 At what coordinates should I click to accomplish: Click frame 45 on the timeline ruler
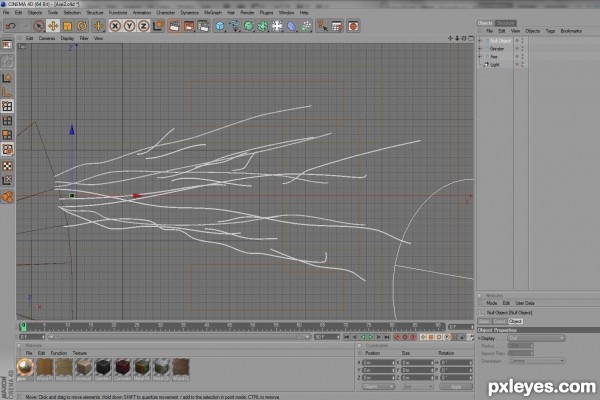(x=230, y=327)
